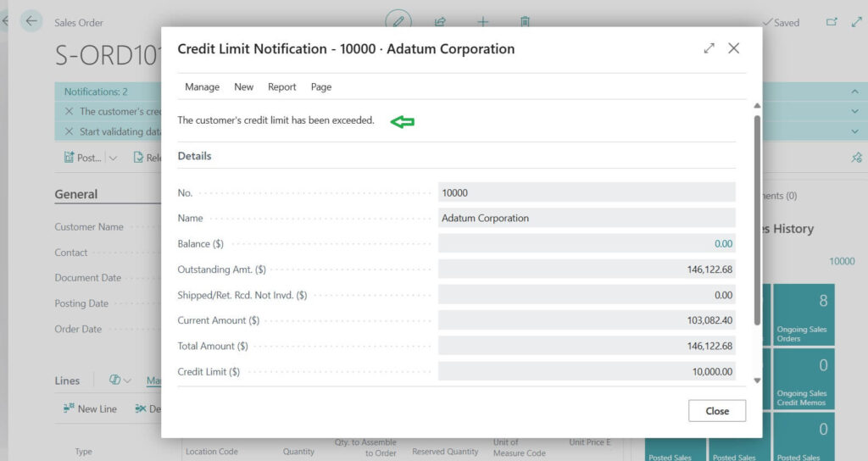Open the New menu in dialog
Viewport: 868px width, 461px height.
coord(243,87)
